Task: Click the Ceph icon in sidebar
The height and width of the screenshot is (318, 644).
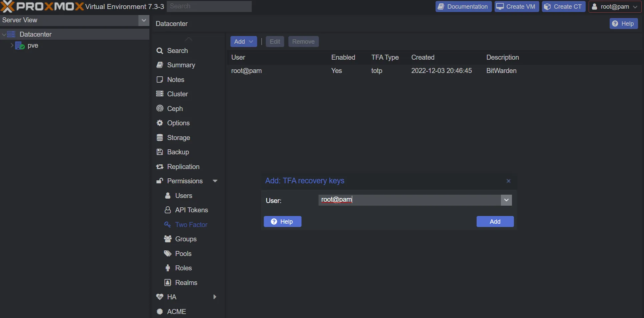Action: coord(160,109)
